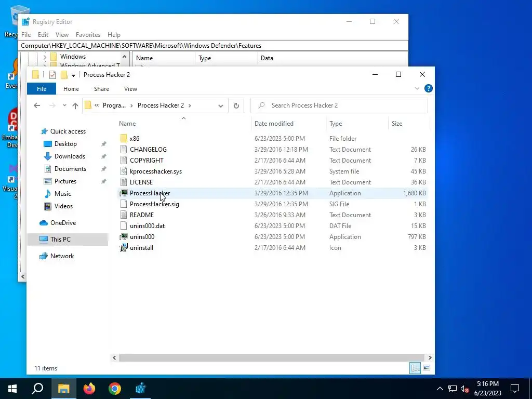This screenshot has width=532, height=399.
Task: Refresh the Process Hacker 2 folder view
Action: (x=236, y=105)
